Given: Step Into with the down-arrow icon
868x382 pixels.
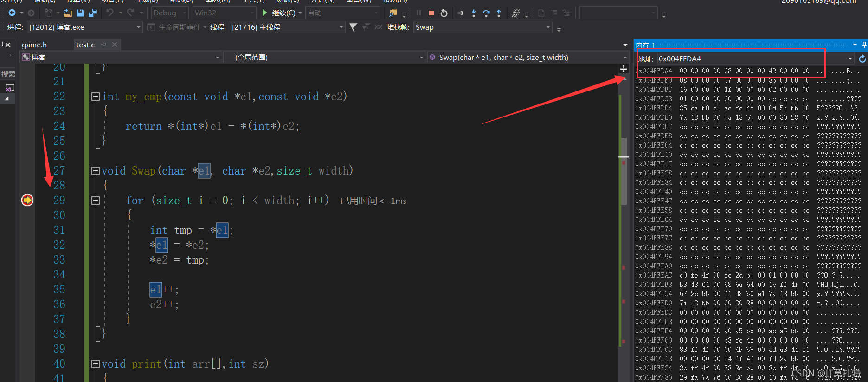Looking at the screenshot, I should coord(474,13).
